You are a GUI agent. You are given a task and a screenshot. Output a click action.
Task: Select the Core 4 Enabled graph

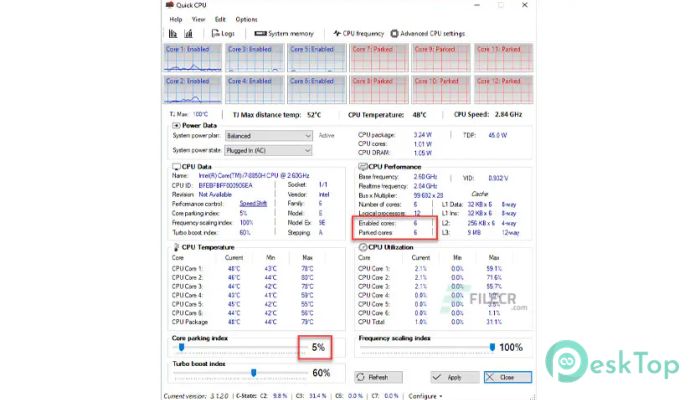tap(254, 89)
